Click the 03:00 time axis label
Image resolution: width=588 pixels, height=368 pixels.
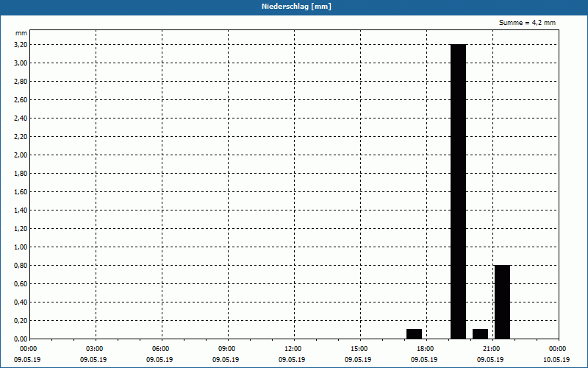(96, 349)
